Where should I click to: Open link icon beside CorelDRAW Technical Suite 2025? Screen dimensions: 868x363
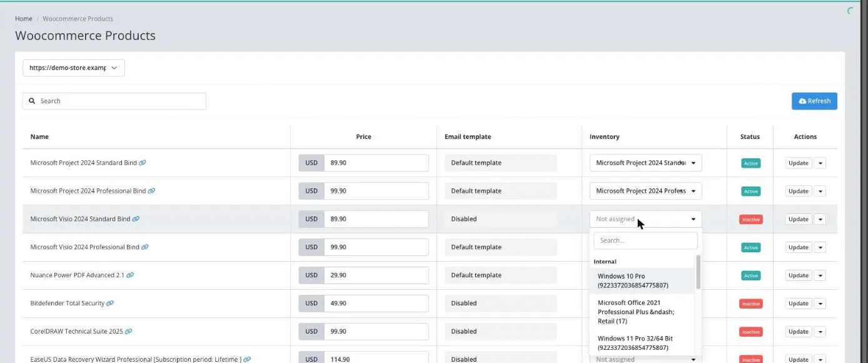pos(129,332)
